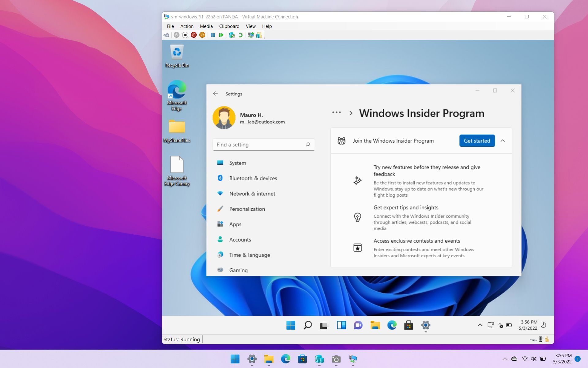Click the back arrow in Settings
The image size is (588, 368).
[216, 93]
